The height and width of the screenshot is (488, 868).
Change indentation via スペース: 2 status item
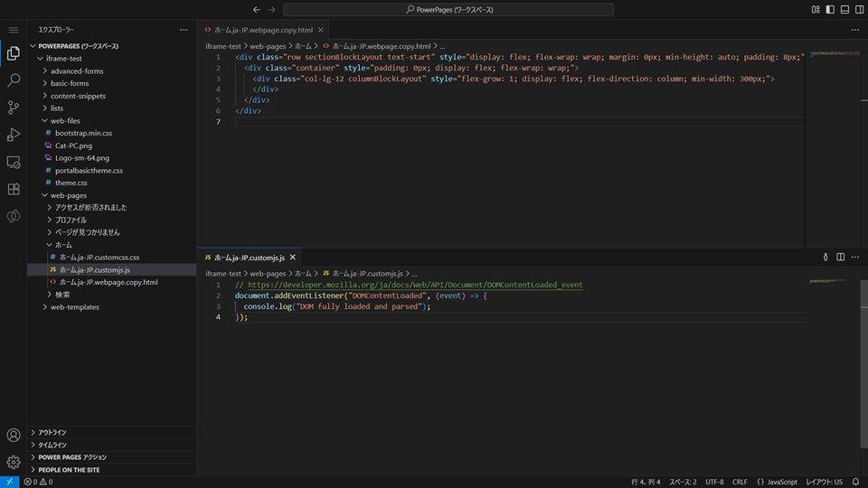[x=683, y=482]
